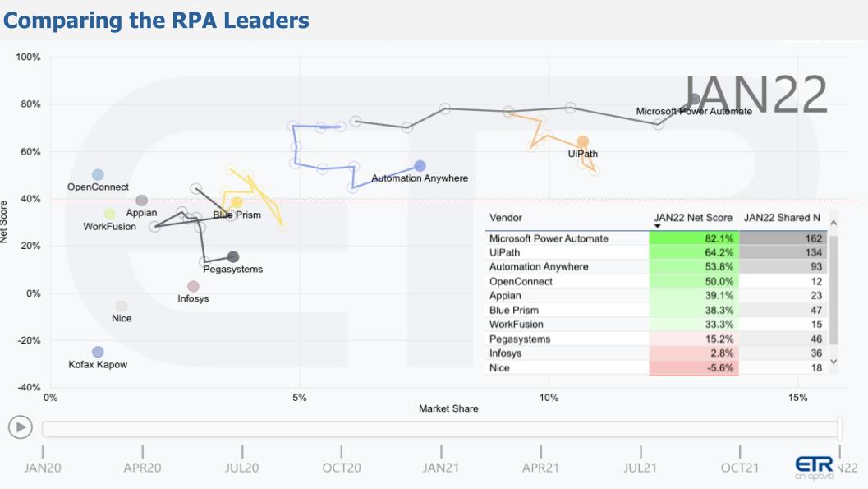Click the Vendor column header
The width and height of the screenshot is (868, 489).
(x=506, y=218)
